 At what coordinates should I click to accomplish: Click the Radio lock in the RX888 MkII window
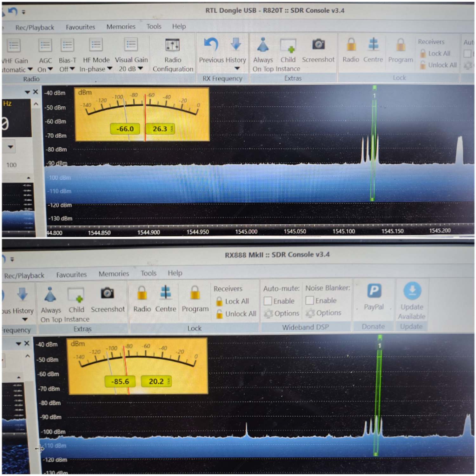point(142,299)
